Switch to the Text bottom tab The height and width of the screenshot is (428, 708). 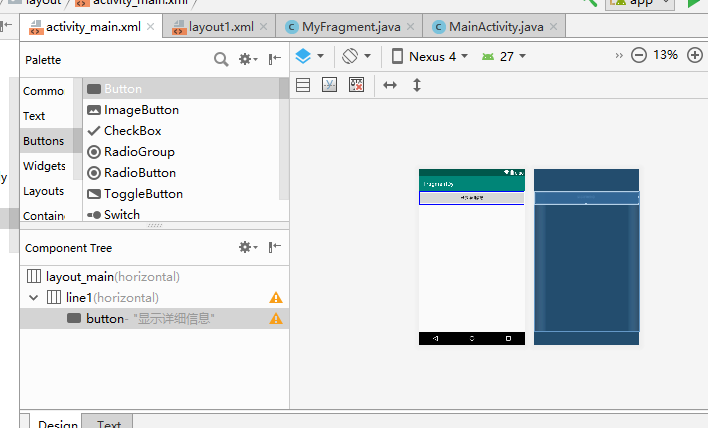click(108, 423)
